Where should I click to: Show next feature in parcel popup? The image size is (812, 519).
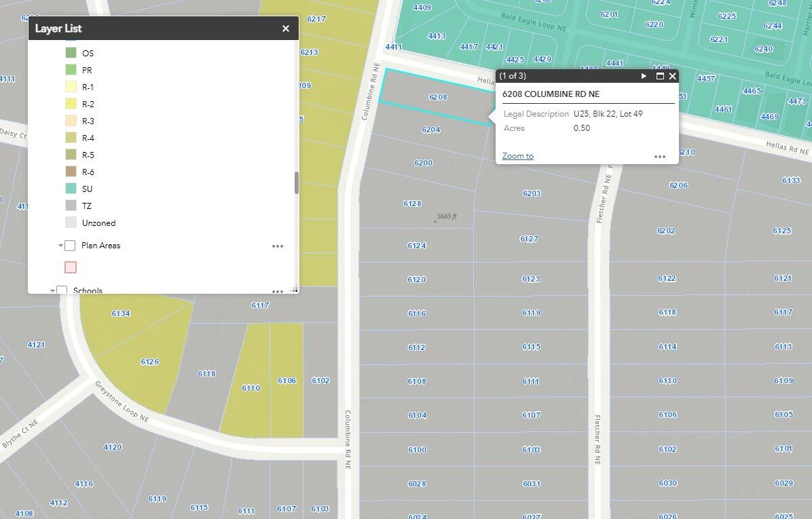(x=644, y=76)
